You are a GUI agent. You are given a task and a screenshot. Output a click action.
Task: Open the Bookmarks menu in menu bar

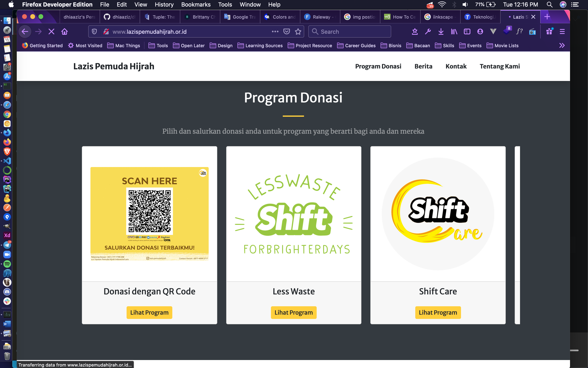tap(196, 4)
